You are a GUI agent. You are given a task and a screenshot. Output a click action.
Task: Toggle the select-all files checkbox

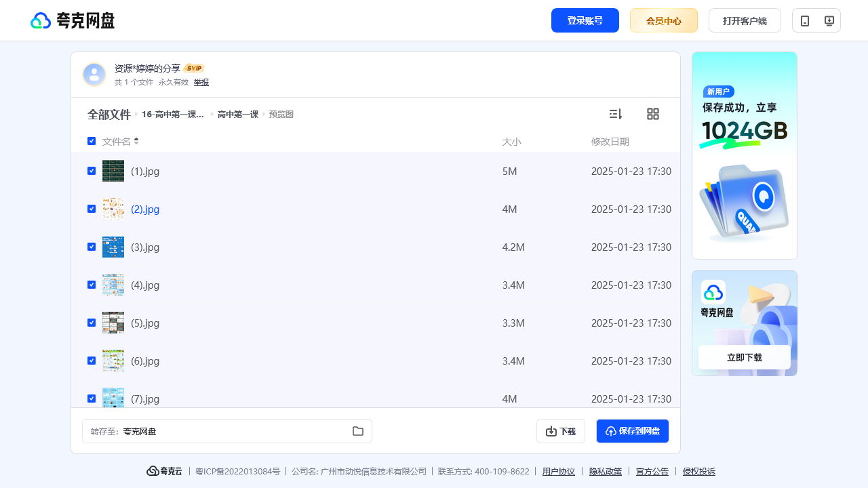[92, 141]
